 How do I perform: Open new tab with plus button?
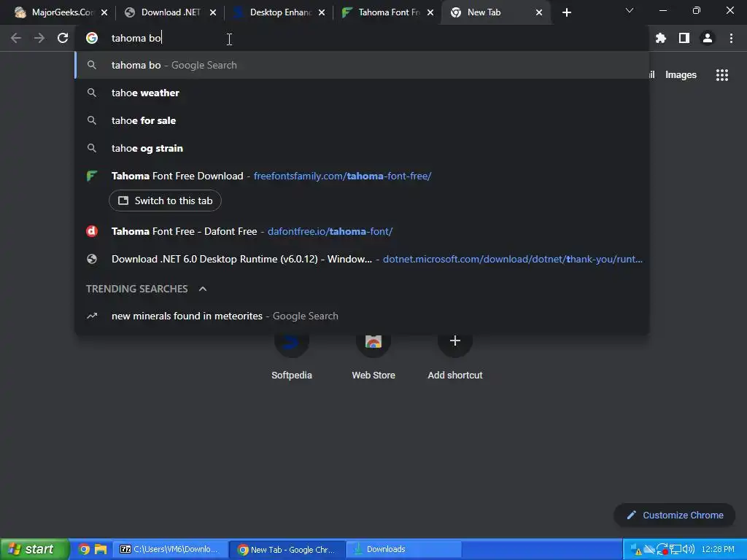click(x=566, y=12)
